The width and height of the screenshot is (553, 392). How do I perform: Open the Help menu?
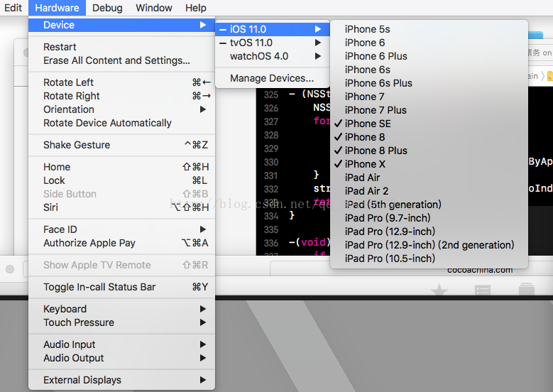(x=196, y=8)
